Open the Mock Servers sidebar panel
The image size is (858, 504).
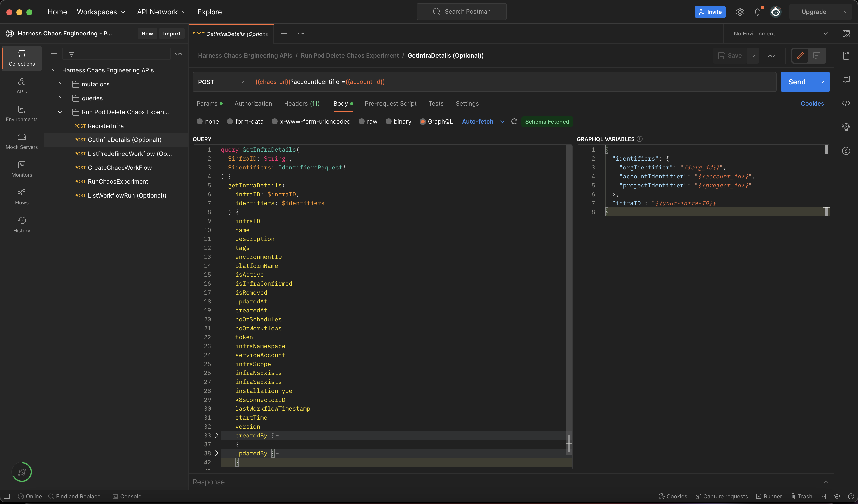click(x=22, y=141)
